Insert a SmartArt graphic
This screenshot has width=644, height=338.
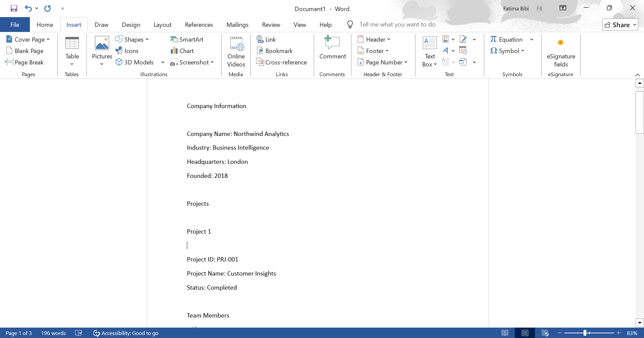tap(187, 39)
